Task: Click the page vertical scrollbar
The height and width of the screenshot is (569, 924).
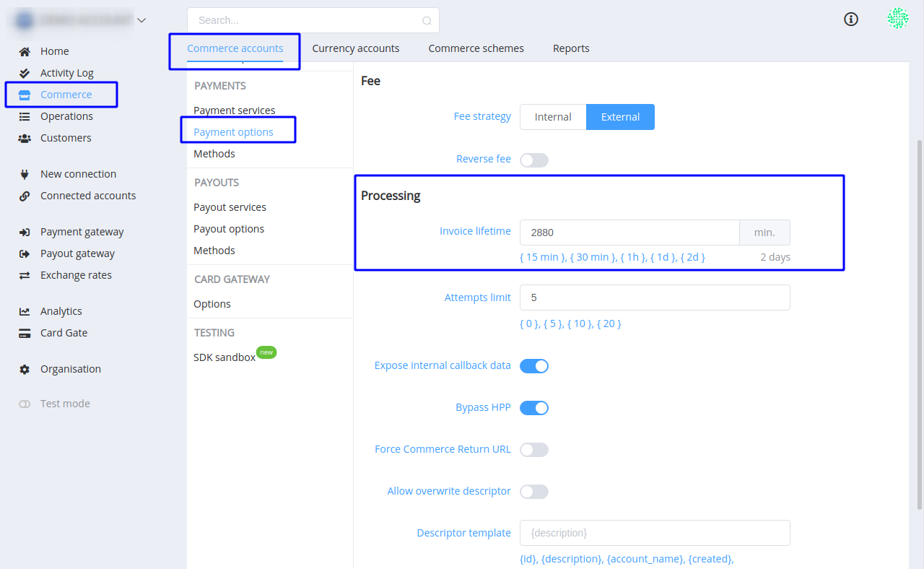Action: 919,325
